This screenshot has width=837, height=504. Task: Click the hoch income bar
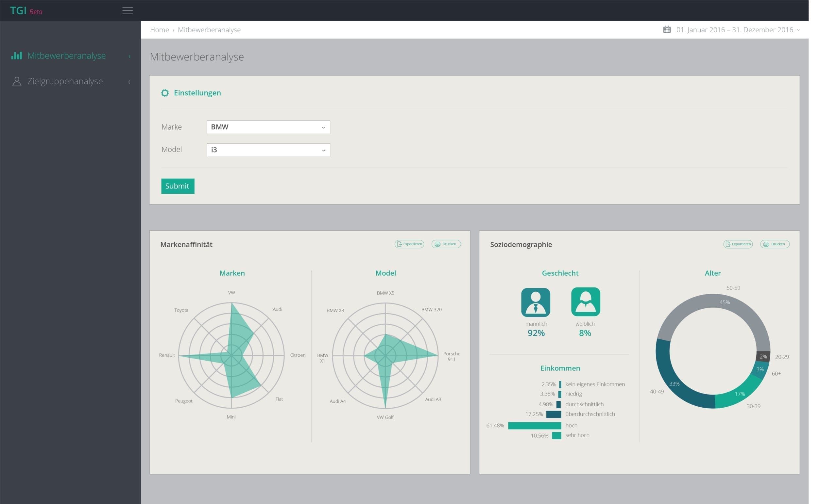534,426
